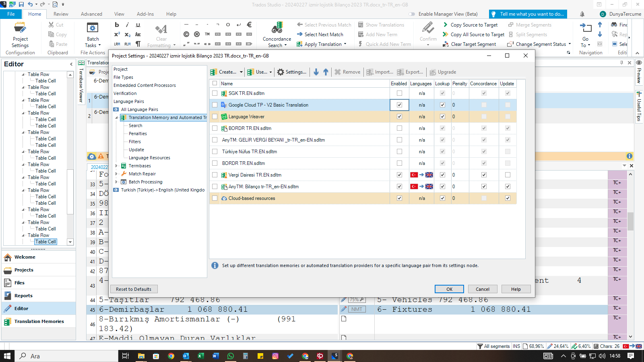Open Welcome view in the sidebar
644x362 pixels.
39,257
